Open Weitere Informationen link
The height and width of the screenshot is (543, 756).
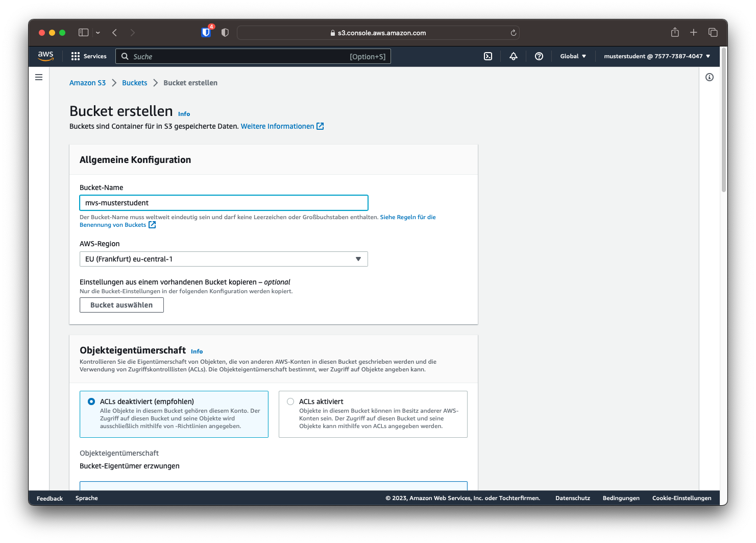pyautogui.click(x=277, y=126)
